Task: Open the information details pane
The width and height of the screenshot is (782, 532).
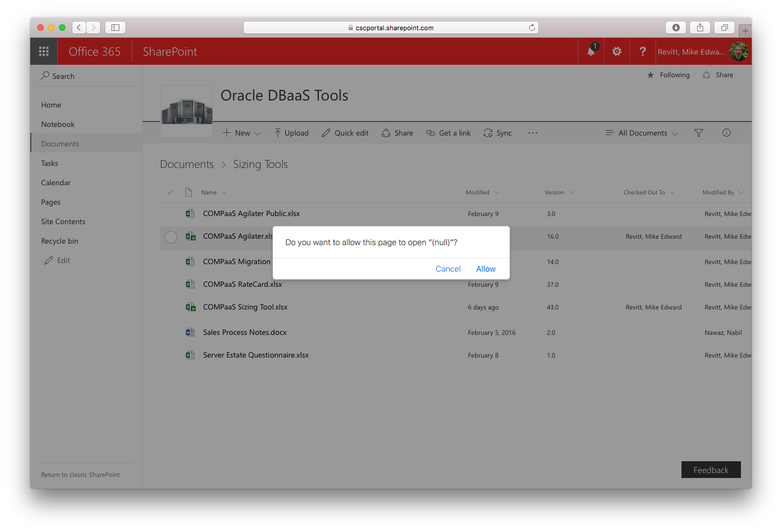Action: (726, 133)
